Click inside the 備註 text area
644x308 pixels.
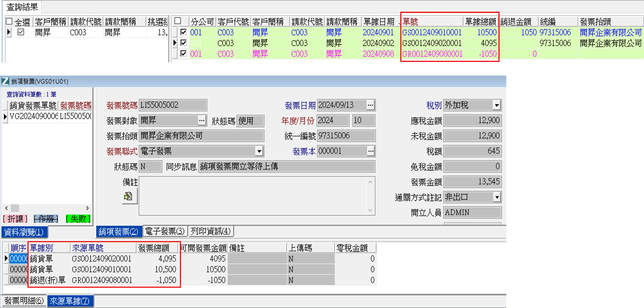(253, 196)
